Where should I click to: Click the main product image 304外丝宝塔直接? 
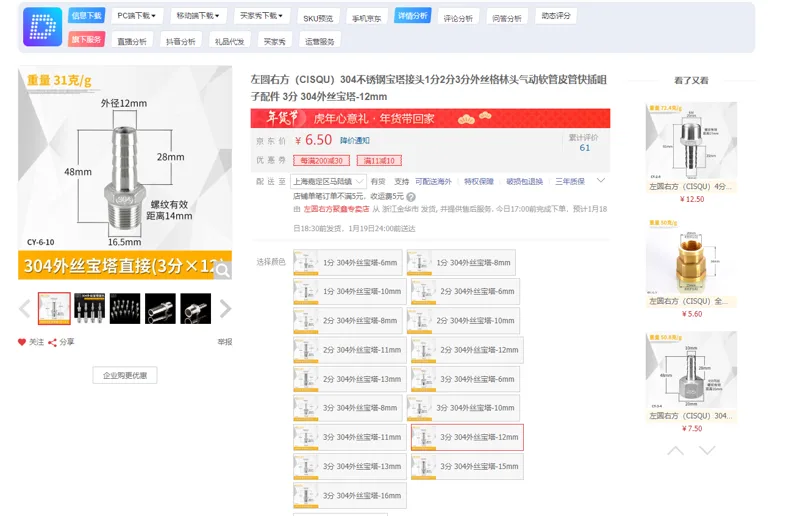125,173
